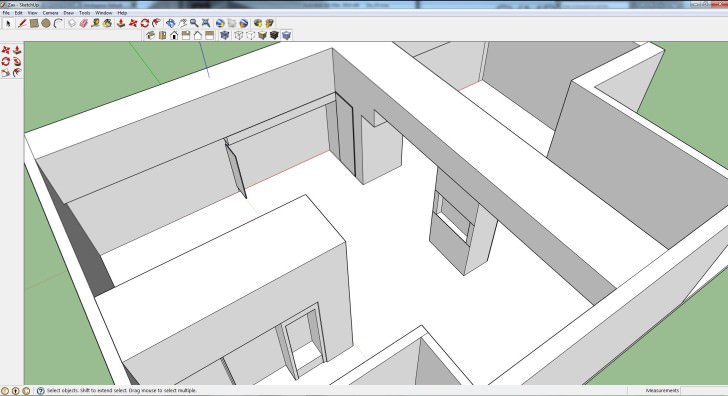Click the Make Component icon
This screenshot has width=728, height=396.
72,23
